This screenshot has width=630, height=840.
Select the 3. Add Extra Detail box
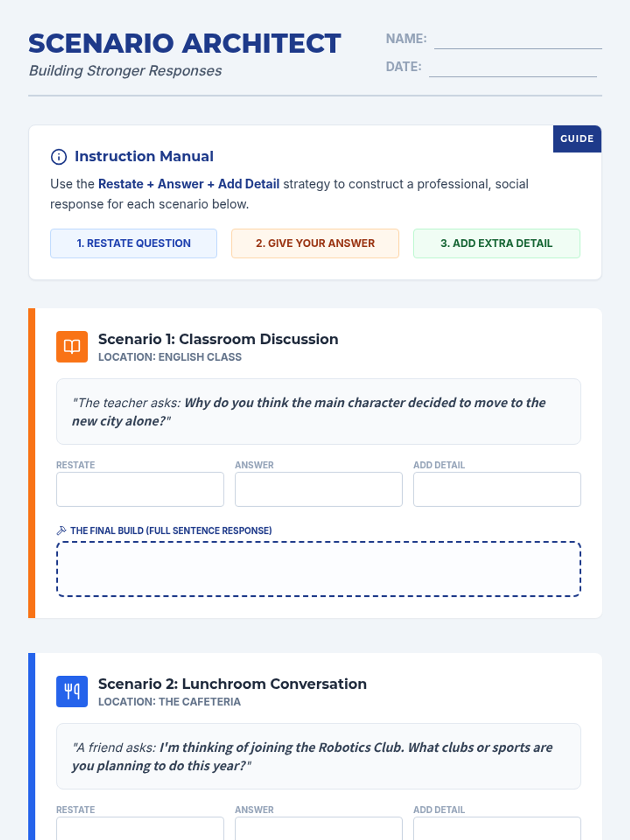(x=497, y=243)
